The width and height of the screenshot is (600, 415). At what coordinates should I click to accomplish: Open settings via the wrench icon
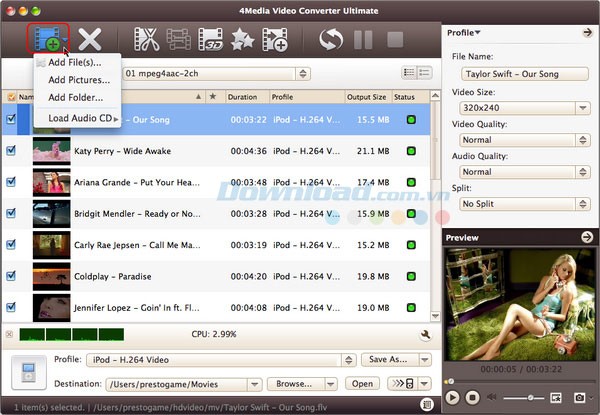(x=425, y=335)
